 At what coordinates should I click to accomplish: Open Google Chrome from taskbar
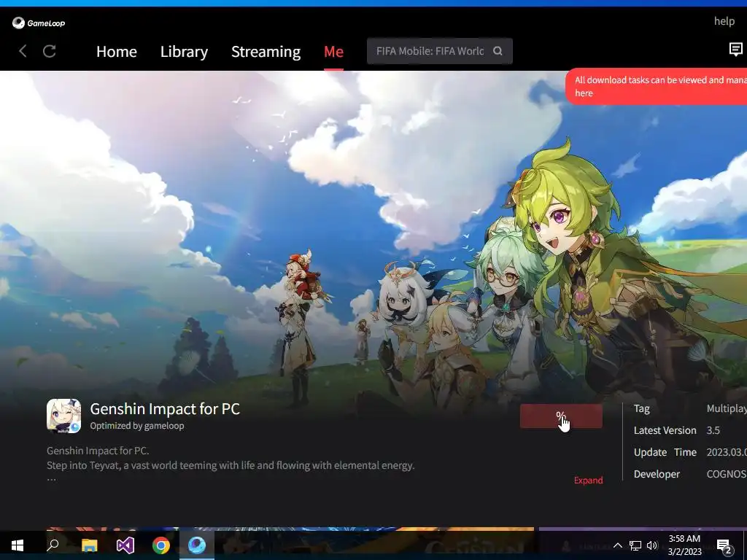pos(161,545)
